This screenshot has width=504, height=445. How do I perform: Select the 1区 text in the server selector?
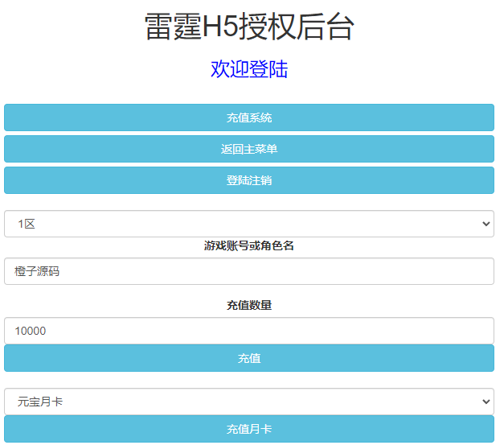point(27,224)
